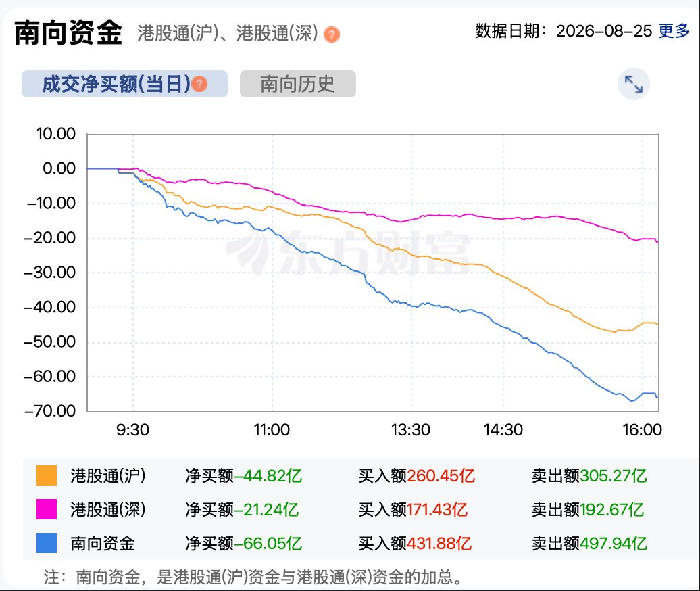
Task: Click the 16:00 time axis marker
Action: click(x=643, y=430)
